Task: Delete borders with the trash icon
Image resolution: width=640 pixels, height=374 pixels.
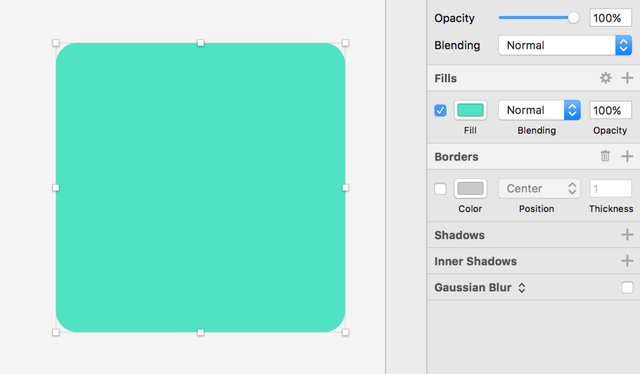Action: click(x=605, y=156)
